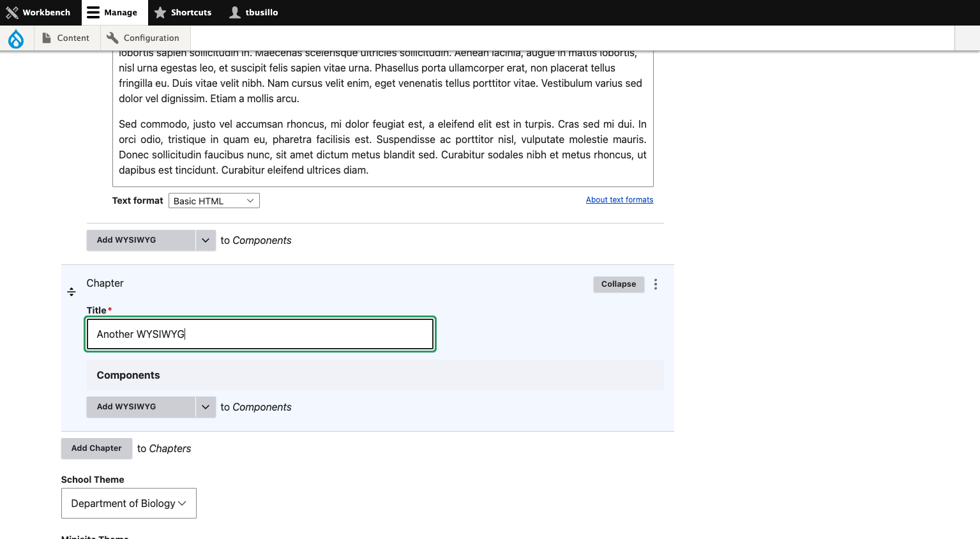980x539 pixels.
Task: Expand the arrow beside the upper Add WYSIWYG
Action: pyautogui.click(x=206, y=240)
